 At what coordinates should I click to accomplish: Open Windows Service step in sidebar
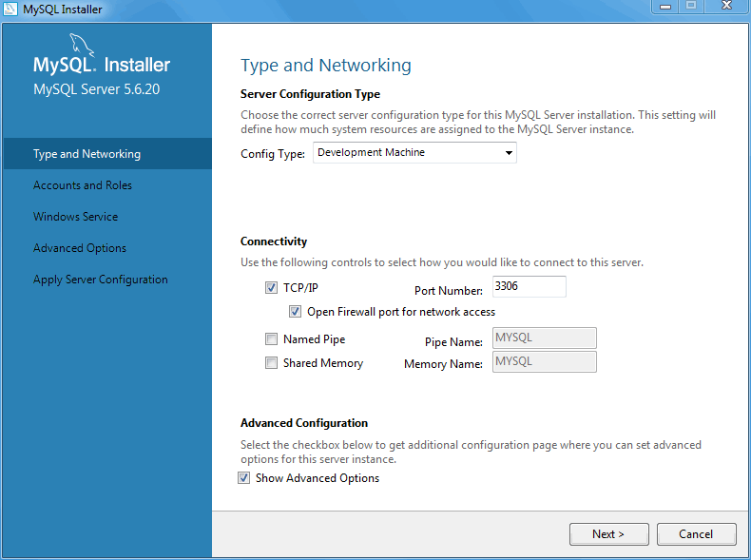pyautogui.click(x=75, y=217)
